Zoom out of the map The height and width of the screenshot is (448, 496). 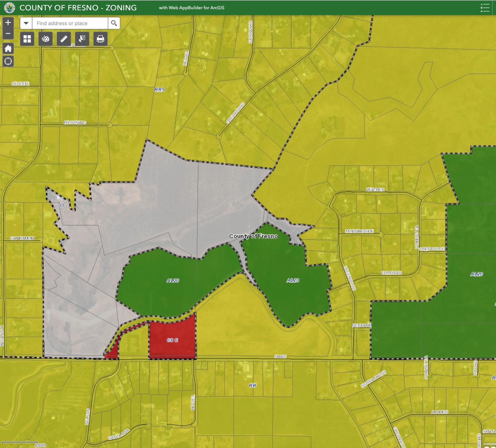pos(8,33)
